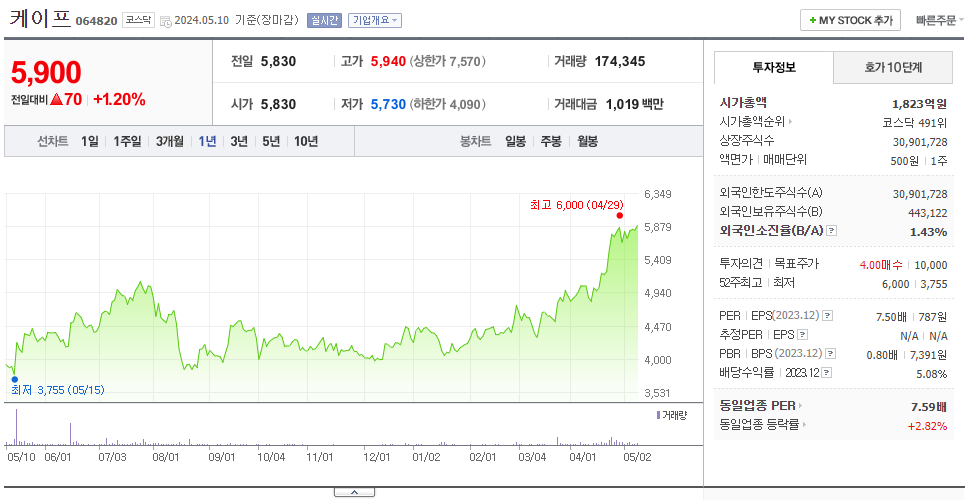Click the 상장주식수 value 30,901,728
Viewport: 968px width, 500px height.
pos(920,141)
